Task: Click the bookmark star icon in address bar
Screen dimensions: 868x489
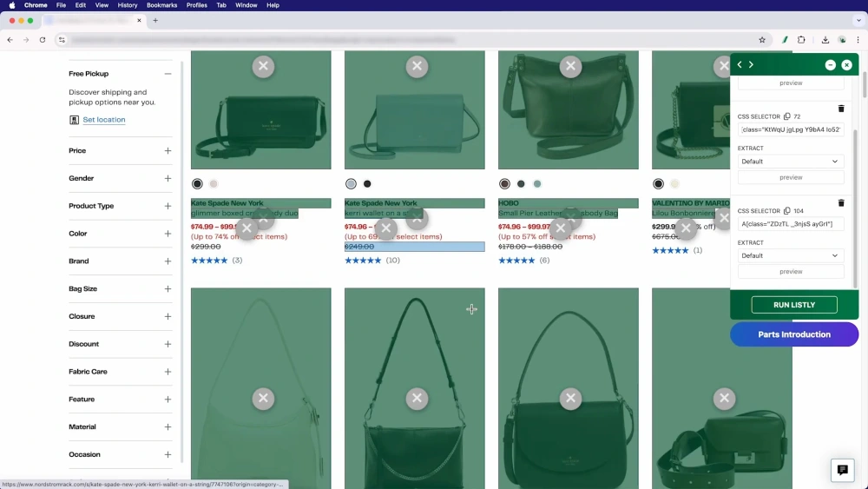Action: coord(762,40)
